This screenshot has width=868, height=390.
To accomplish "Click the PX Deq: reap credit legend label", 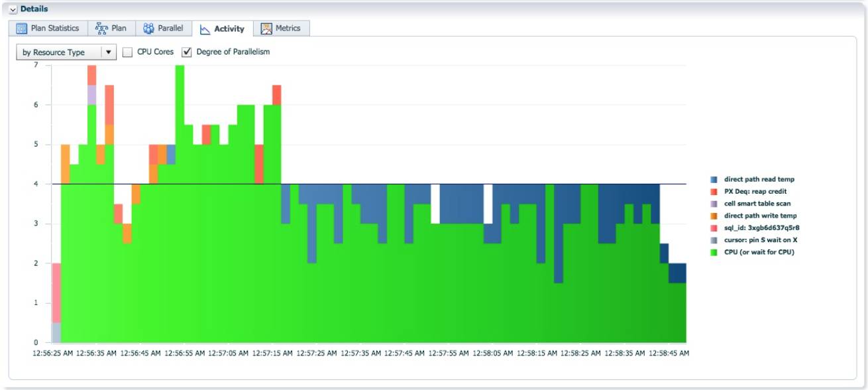I will pyautogui.click(x=755, y=192).
